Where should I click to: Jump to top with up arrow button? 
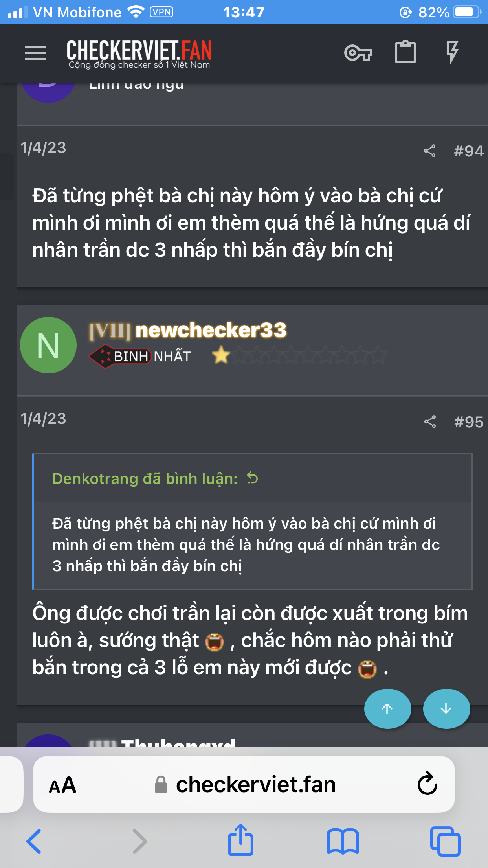[x=387, y=708]
